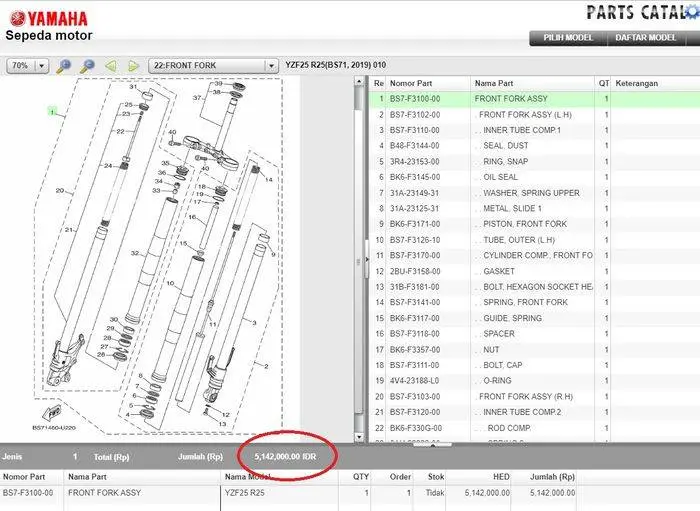
Task: Click the DAFTAR MODEL button
Action: click(x=646, y=38)
